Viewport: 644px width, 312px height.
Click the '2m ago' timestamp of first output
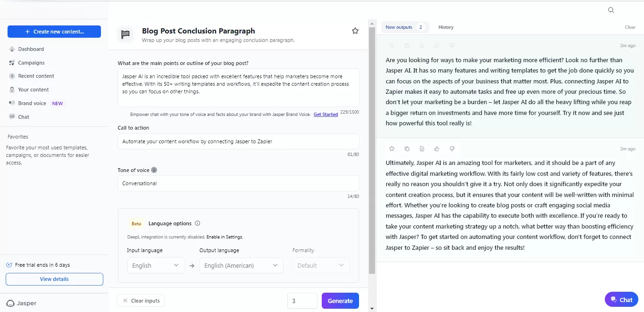(627, 46)
